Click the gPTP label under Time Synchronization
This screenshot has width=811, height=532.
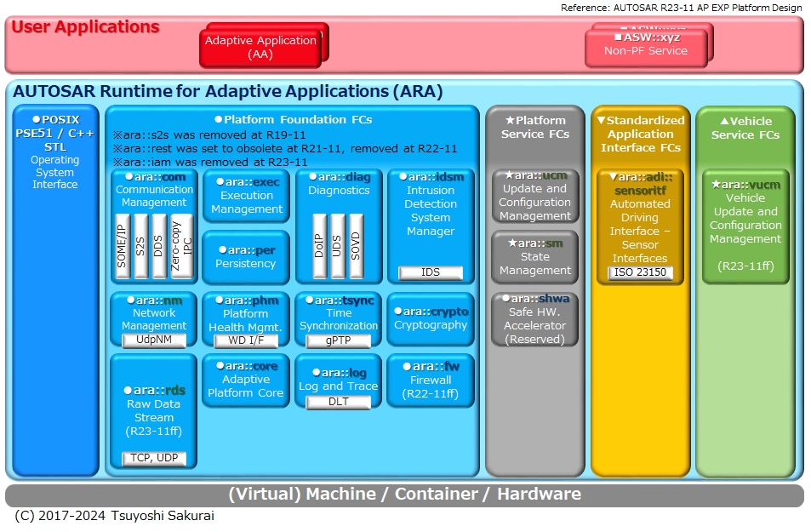tap(338, 340)
